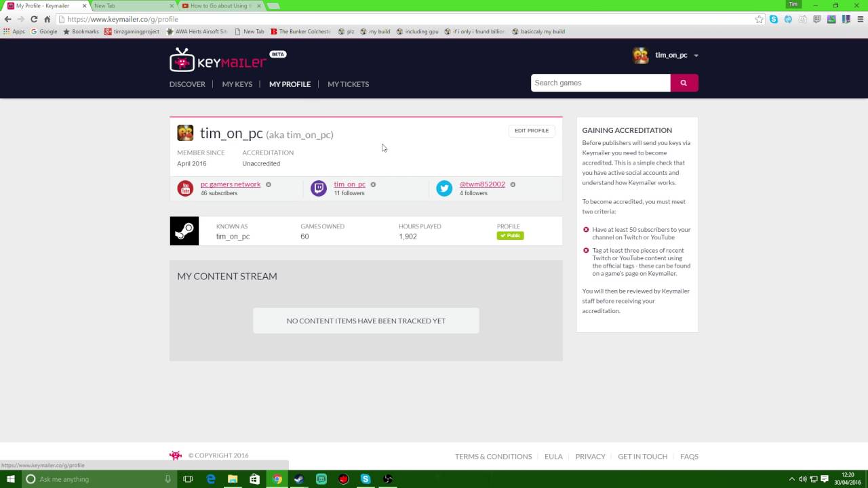Image resolution: width=868 pixels, height=488 pixels.
Task: Show hidden system tray icons
Action: click(791, 479)
